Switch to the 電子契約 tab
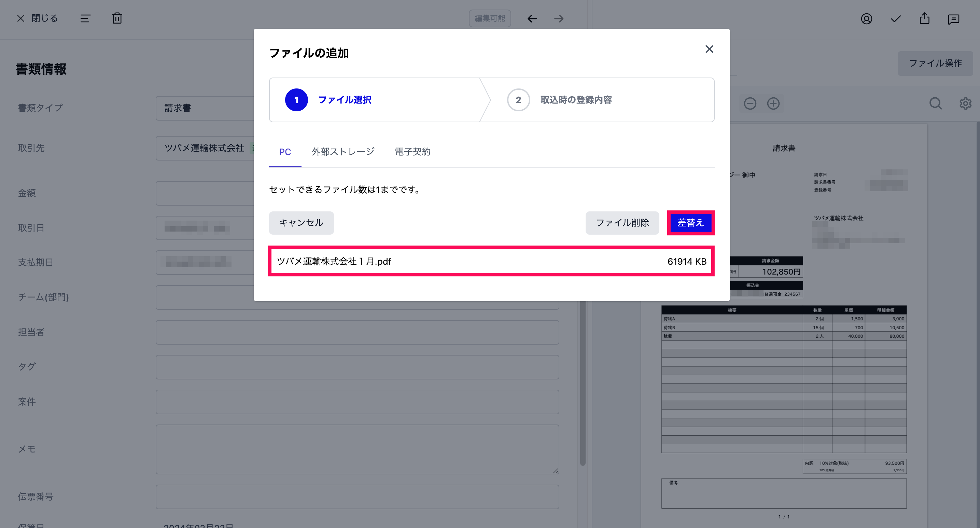The image size is (980, 528). pos(412,152)
